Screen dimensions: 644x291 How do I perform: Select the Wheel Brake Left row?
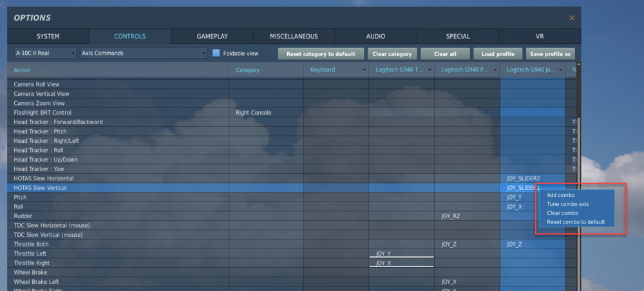click(292, 282)
